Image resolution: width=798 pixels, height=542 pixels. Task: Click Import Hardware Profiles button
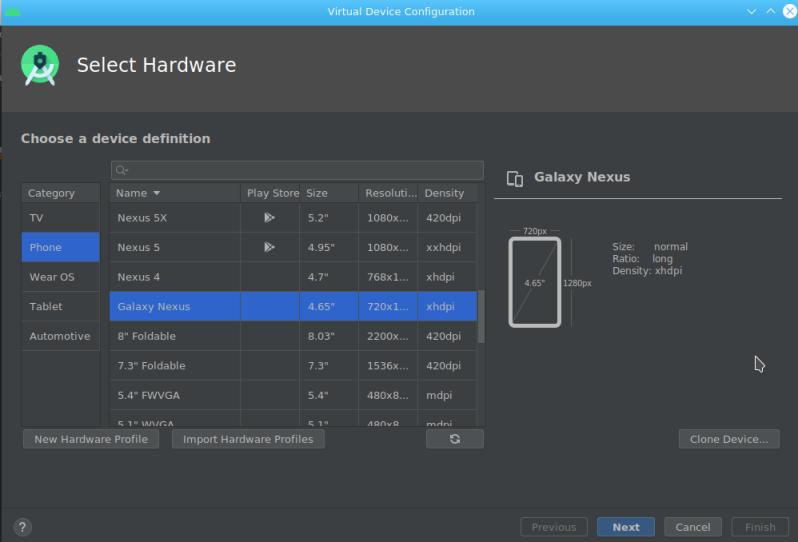(248, 439)
